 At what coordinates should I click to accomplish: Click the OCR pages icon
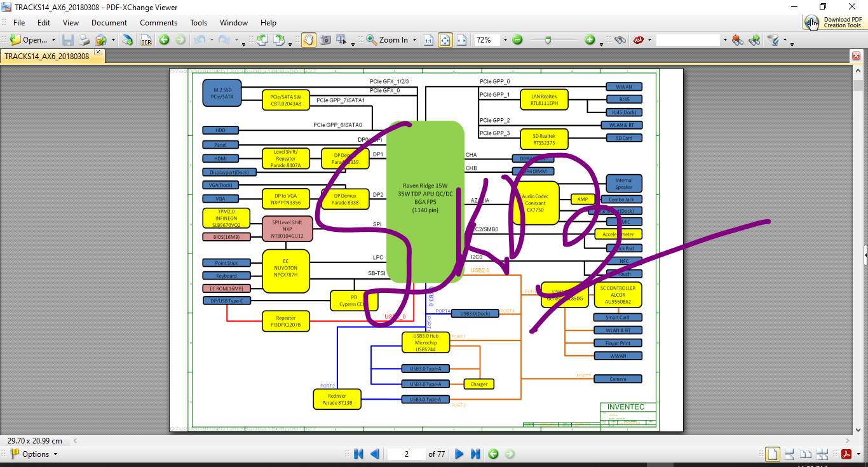(x=146, y=40)
